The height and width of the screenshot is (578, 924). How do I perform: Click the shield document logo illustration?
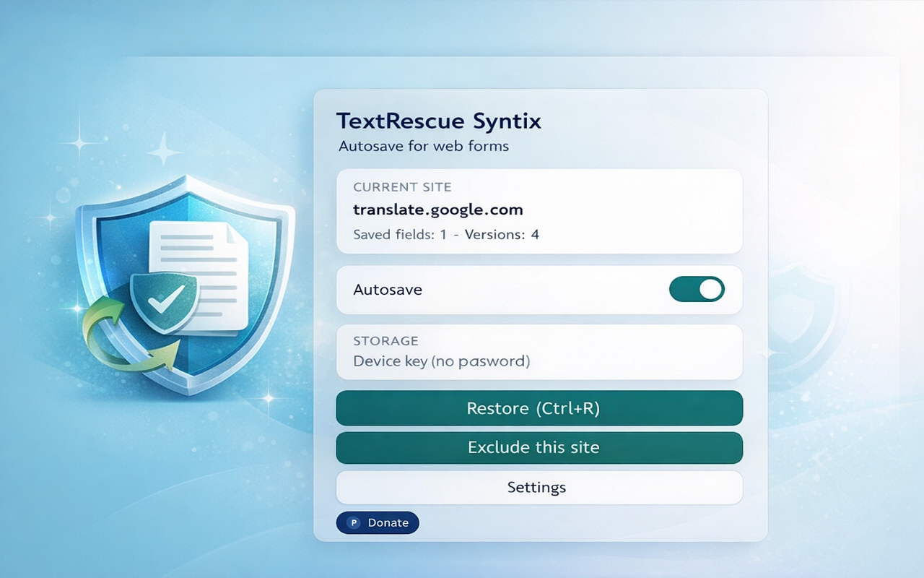186,285
